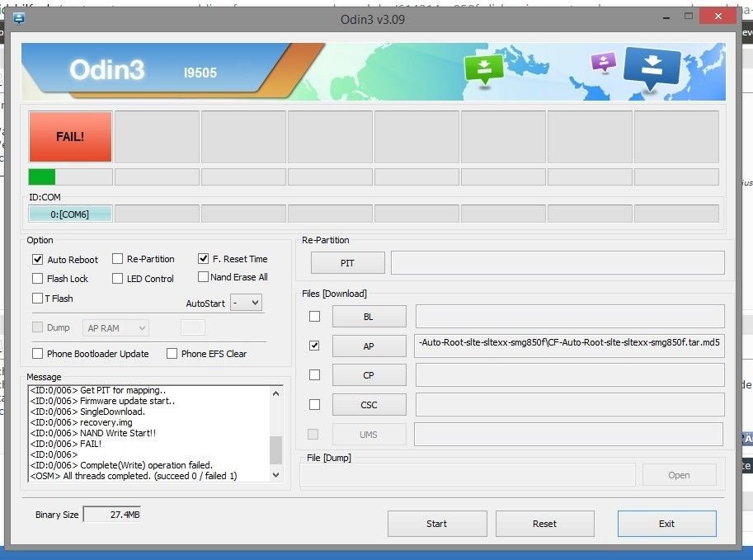Image resolution: width=753 pixels, height=560 pixels.
Task: Enable the Flash Lock checkbox
Action: (37, 279)
